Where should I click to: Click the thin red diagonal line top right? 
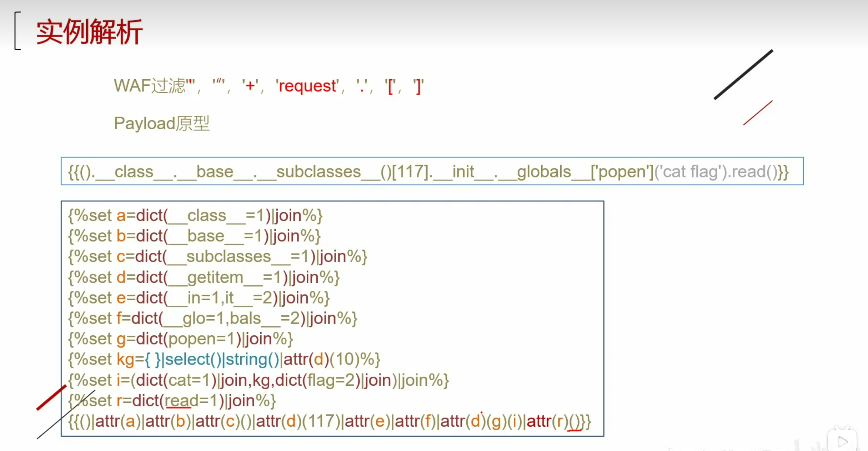click(x=758, y=113)
